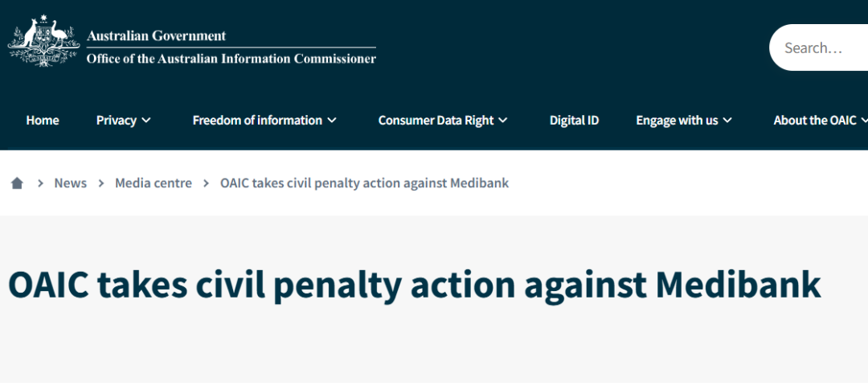The height and width of the screenshot is (386, 868).
Task: Open the About the OAIC menu label
Action: pos(815,121)
